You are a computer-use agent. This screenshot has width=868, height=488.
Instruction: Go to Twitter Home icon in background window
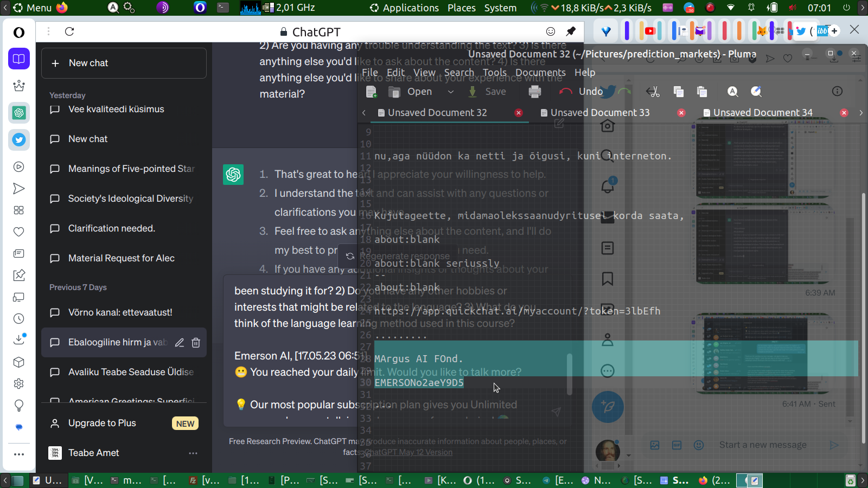pyautogui.click(x=608, y=126)
